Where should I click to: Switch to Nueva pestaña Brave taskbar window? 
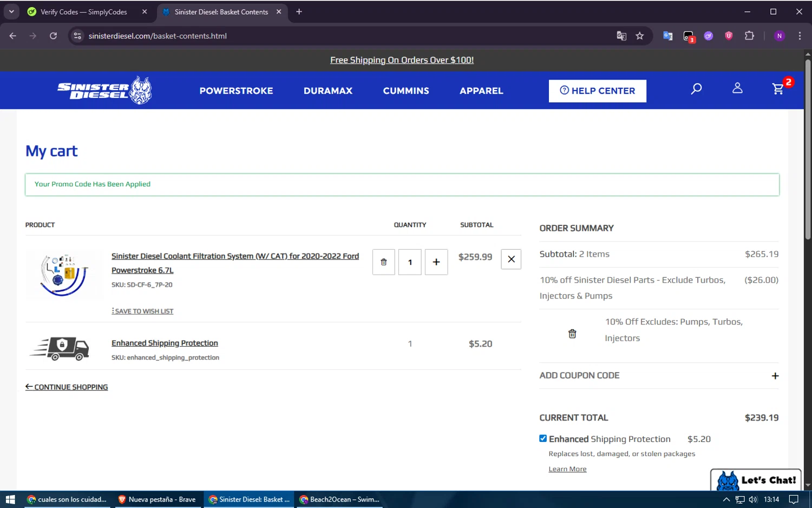(157, 499)
